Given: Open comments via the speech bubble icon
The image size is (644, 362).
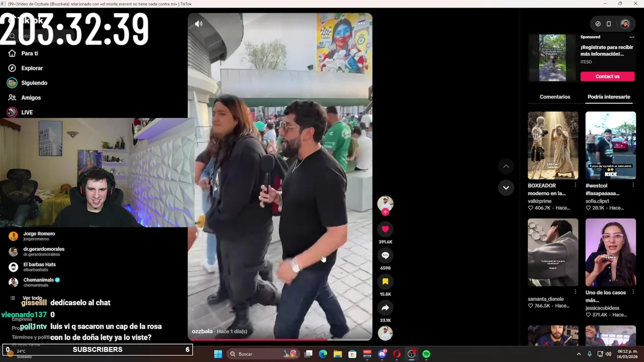Looking at the screenshot, I should (x=385, y=255).
